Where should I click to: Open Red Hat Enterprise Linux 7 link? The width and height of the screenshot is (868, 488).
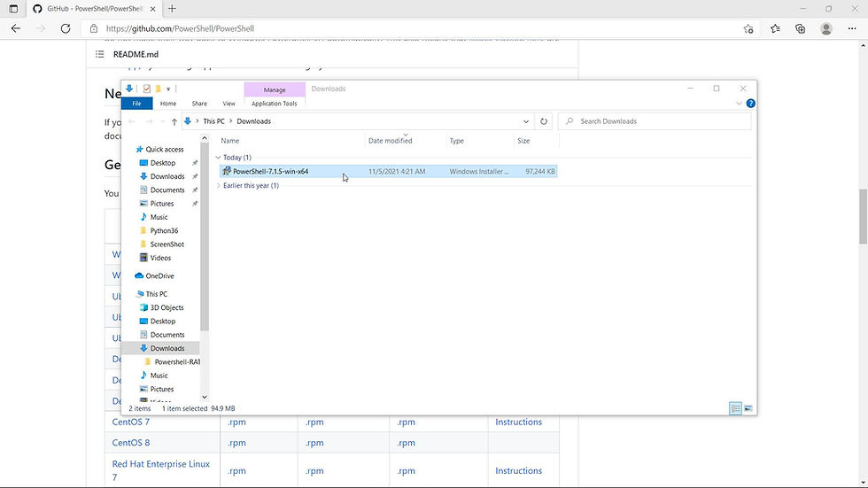coord(160,471)
